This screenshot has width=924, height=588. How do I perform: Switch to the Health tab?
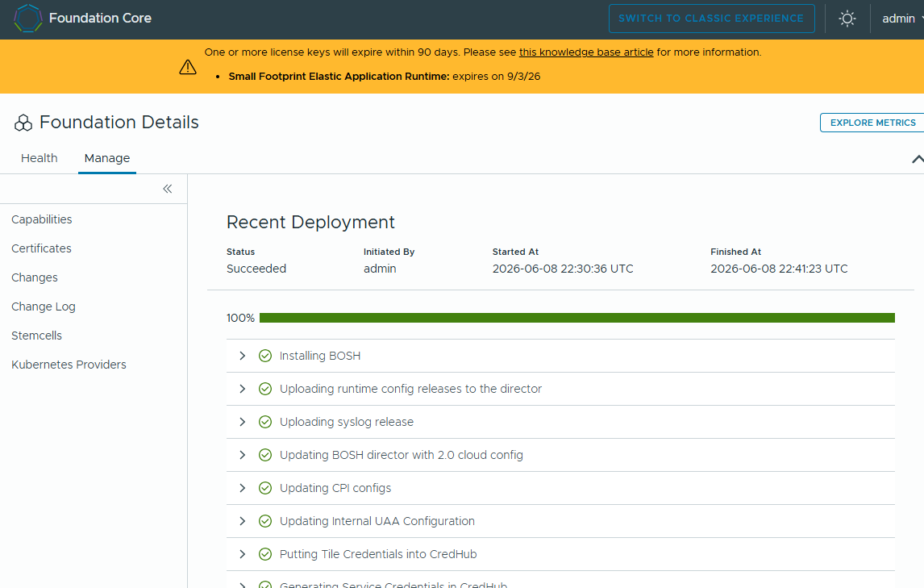(40, 158)
